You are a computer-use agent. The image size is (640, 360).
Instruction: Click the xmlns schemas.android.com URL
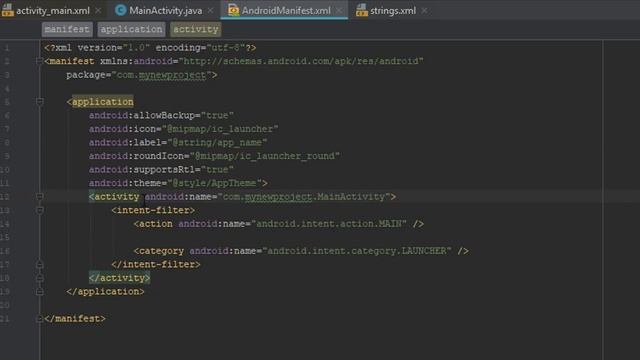pyautogui.click(x=301, y=61)
